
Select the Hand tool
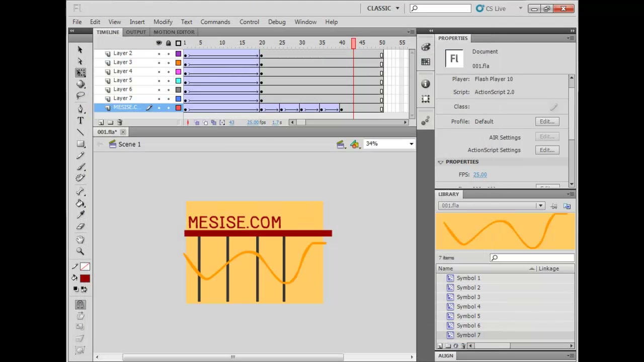pyautogui.click(x=80, y=239)
